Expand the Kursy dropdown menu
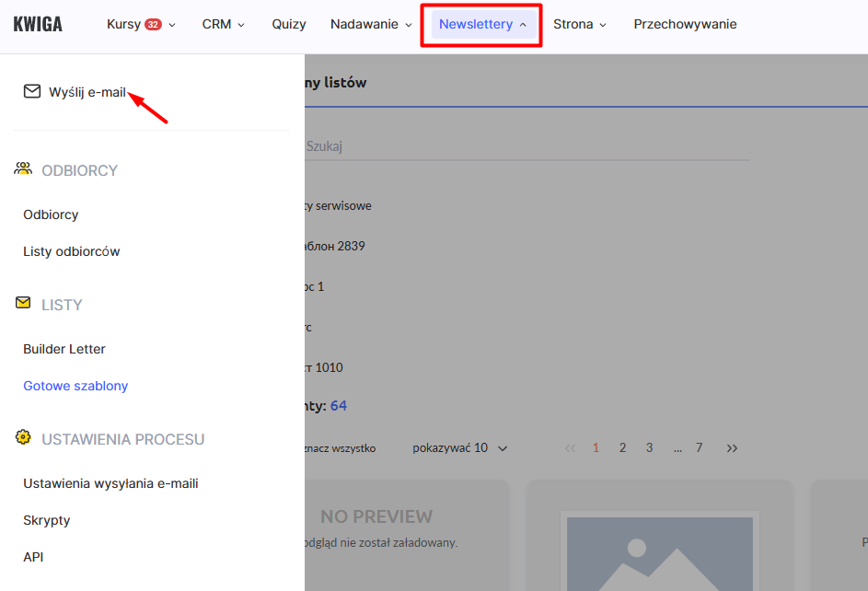 pos(141,25)
